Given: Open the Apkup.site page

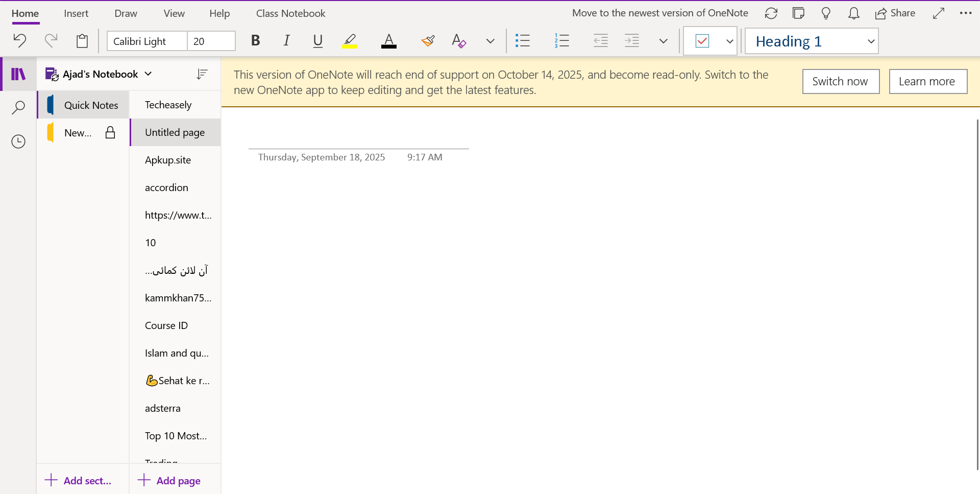Looking at the screenshot, I should coord(168,160).
